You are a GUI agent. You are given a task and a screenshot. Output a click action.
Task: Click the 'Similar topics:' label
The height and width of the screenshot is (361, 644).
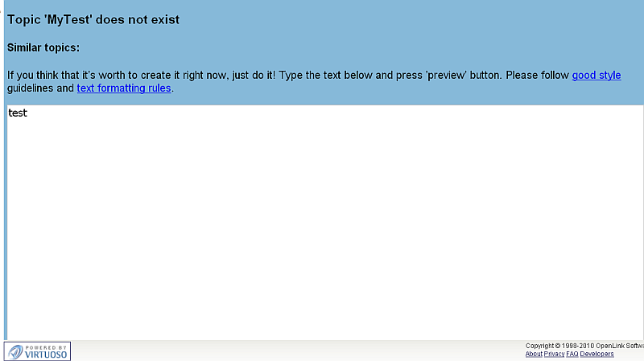tap(43, 48)
